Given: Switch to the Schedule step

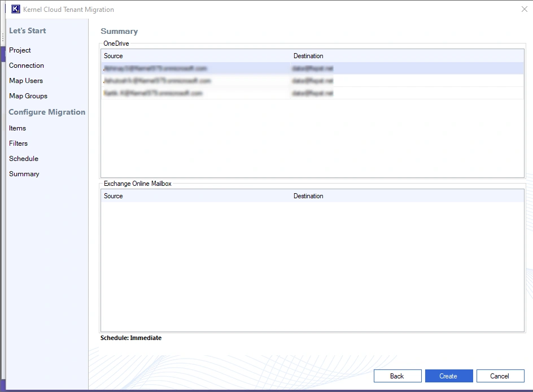Looking at the screenshot, I should (x=24, y=159).
